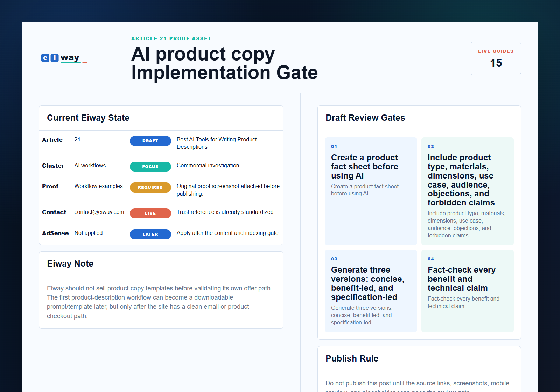This screenshot has width=560, height=392.
Task: Click 'Original proof screenshot attached before publishing.'
Action: click(228, 190)
